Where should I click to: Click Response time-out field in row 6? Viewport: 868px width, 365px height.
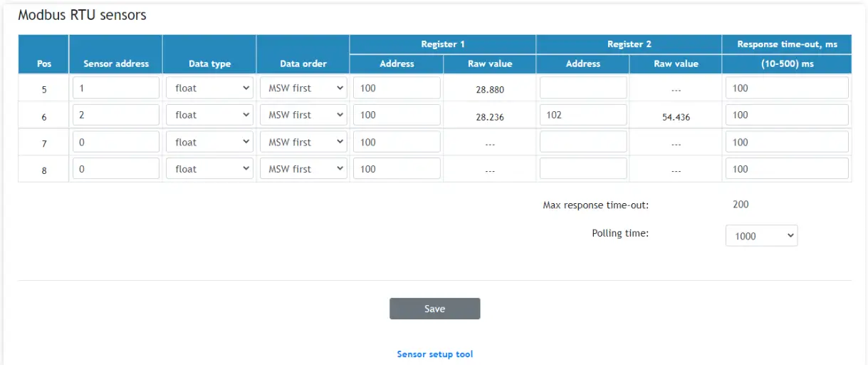click(787, 115)
